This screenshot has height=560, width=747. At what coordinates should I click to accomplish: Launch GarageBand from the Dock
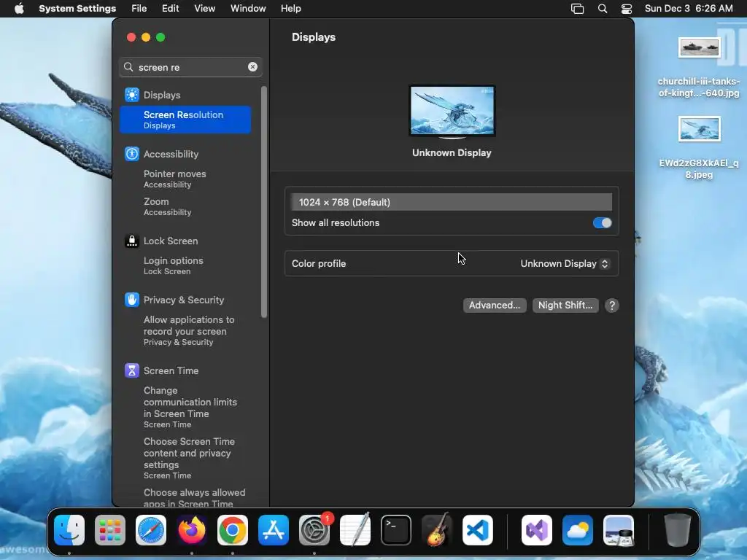437,530
